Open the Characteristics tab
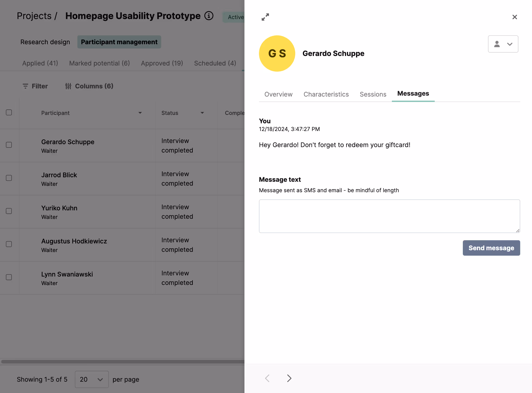 point(326,94)
